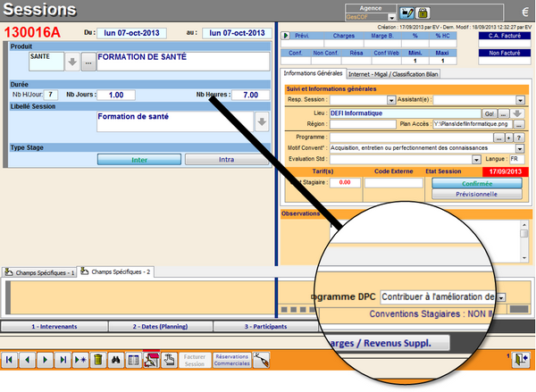Click the padlock icon near Agence

point(423,13)
